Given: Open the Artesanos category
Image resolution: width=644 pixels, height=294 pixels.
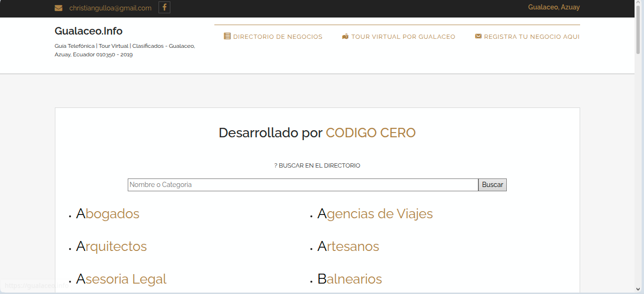Looking at the screenshot, I should point(348,246).
